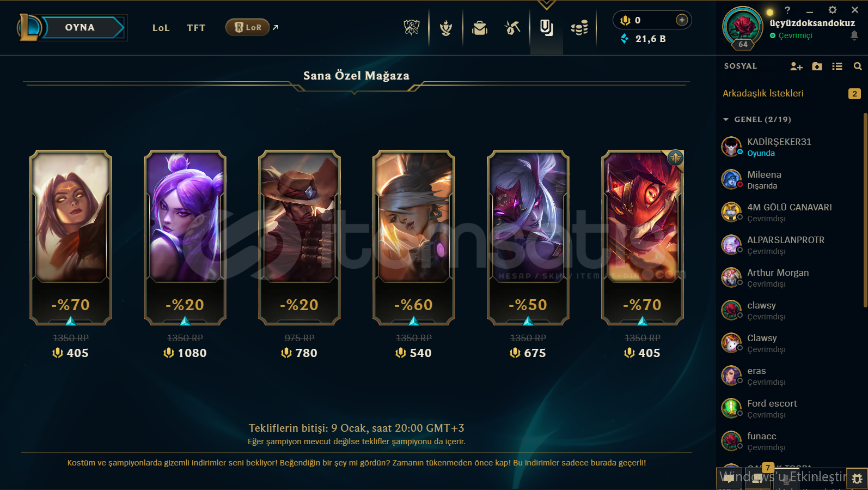
Task: Open the Store coins icon
Action: click(579, 28)
